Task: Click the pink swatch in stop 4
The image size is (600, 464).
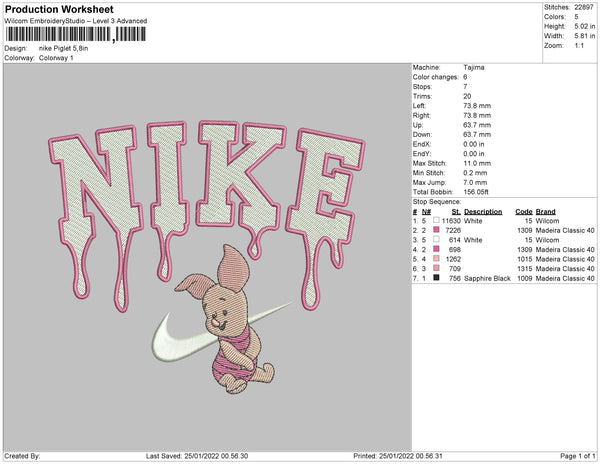Action: 436,249
